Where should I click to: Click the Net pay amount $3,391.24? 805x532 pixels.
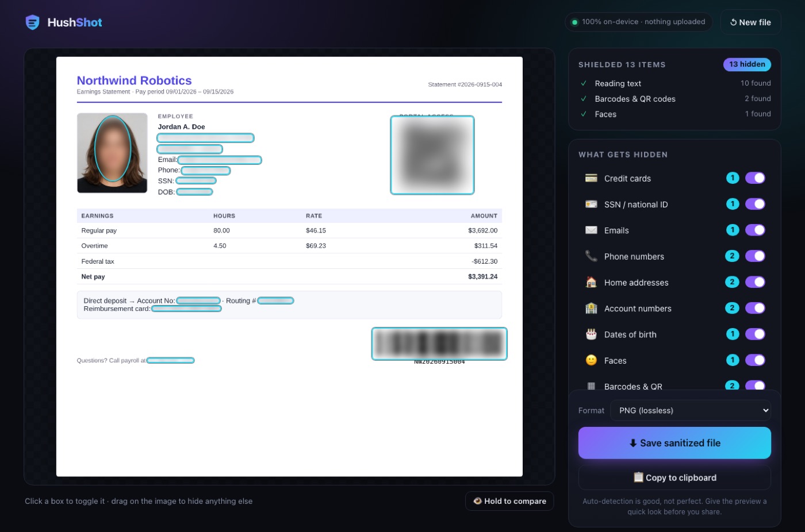coord(482,276)
